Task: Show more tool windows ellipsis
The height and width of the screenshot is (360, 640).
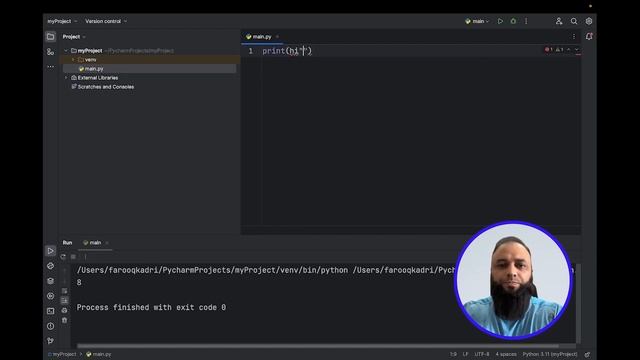Action: click(50, 67)
